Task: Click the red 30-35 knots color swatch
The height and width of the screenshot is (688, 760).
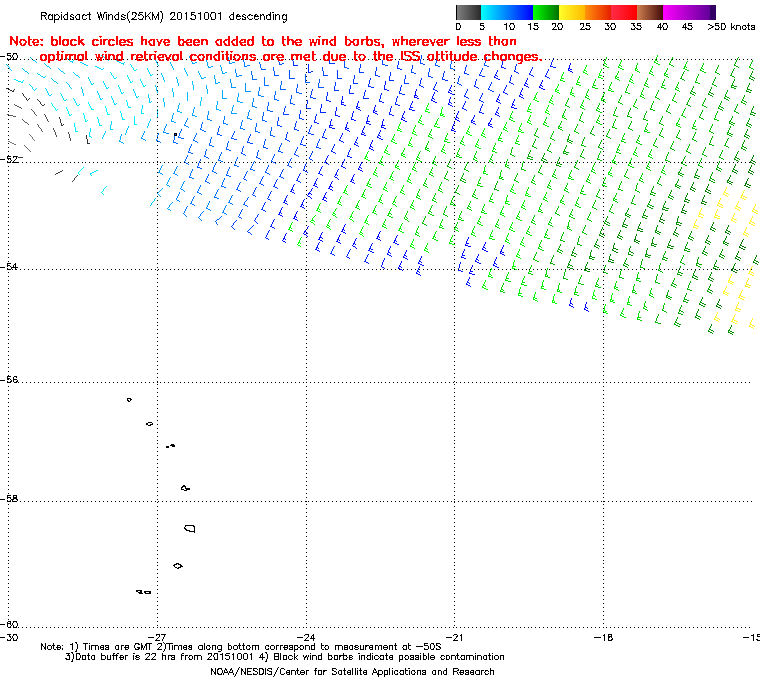Action: (624, 12)
